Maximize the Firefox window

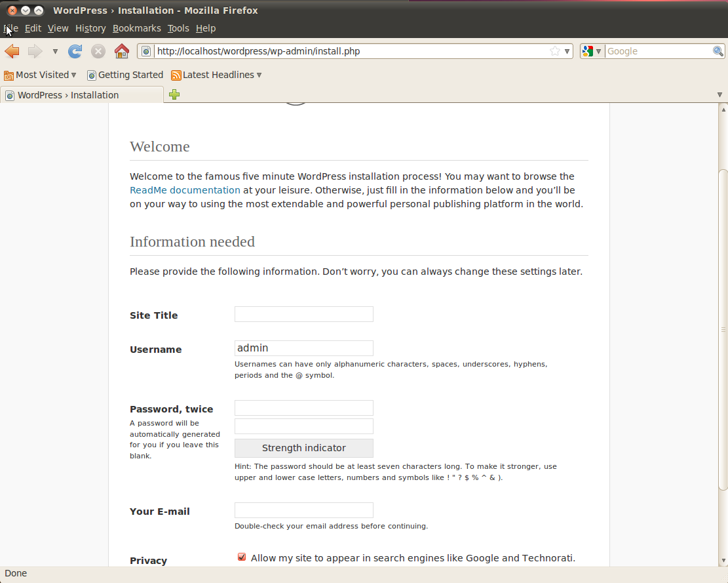click(39, 10)
